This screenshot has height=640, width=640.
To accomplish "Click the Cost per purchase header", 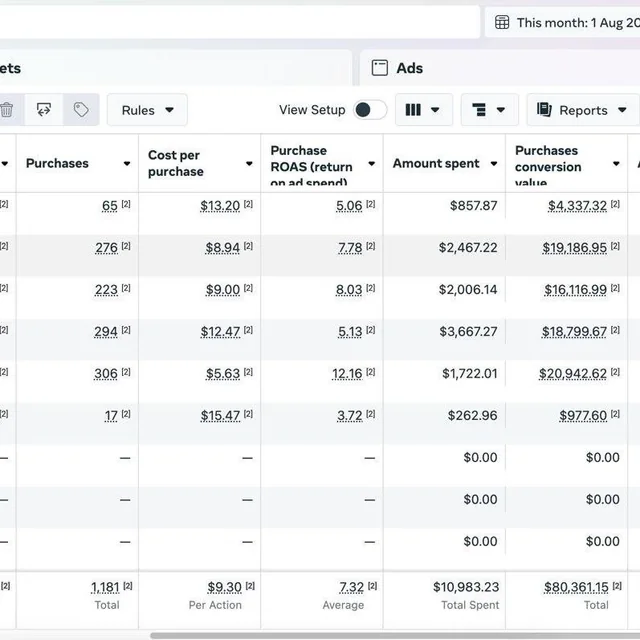I will tap(176, 163).
